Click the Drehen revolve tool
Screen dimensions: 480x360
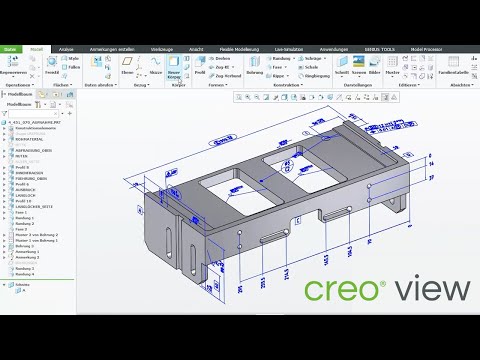[220, 58]
